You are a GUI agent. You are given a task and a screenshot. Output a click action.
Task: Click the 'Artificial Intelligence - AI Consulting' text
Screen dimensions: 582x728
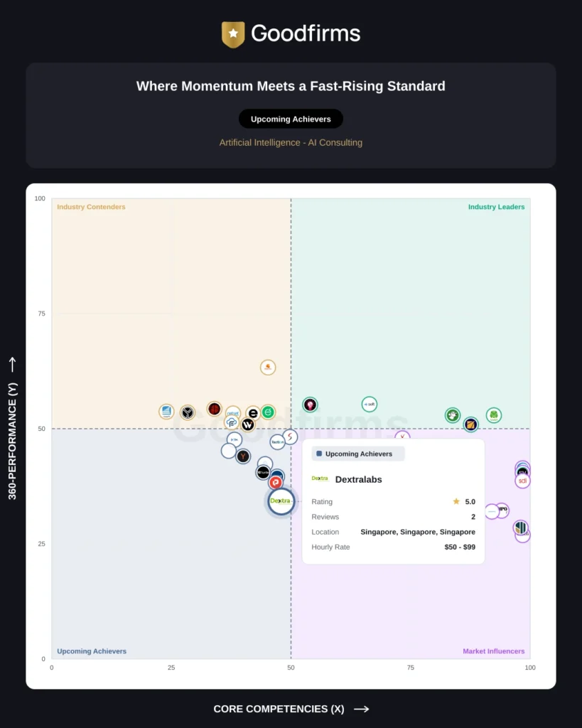click(291, 142)
